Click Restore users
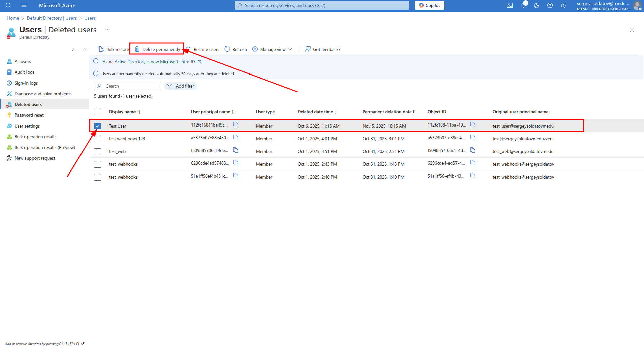The image size is (644, 347). (x=203, y=49)
